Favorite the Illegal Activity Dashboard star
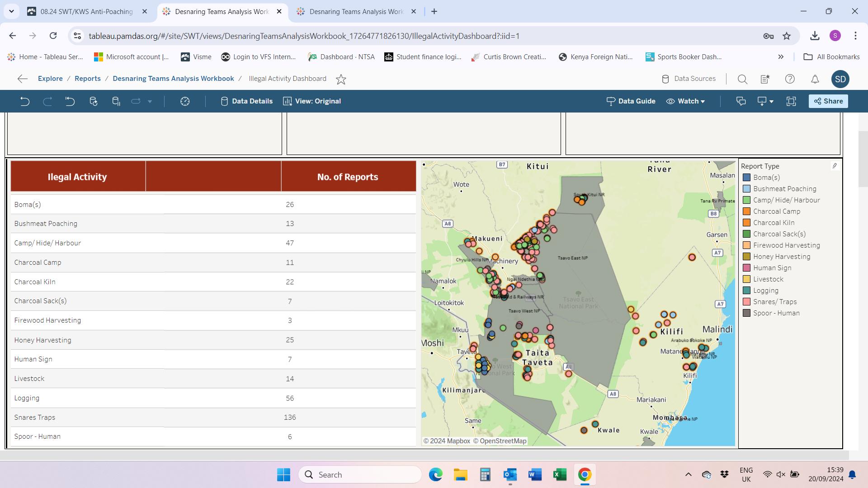868x488 pixels. pyautogui.click(x=341, y=79)
